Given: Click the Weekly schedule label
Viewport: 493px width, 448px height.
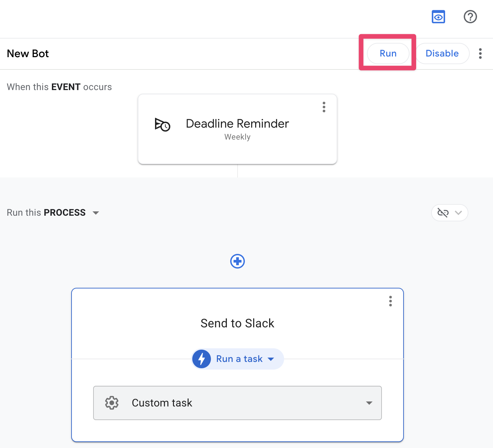Looking at the screenshot, I should tap(237, 137).
